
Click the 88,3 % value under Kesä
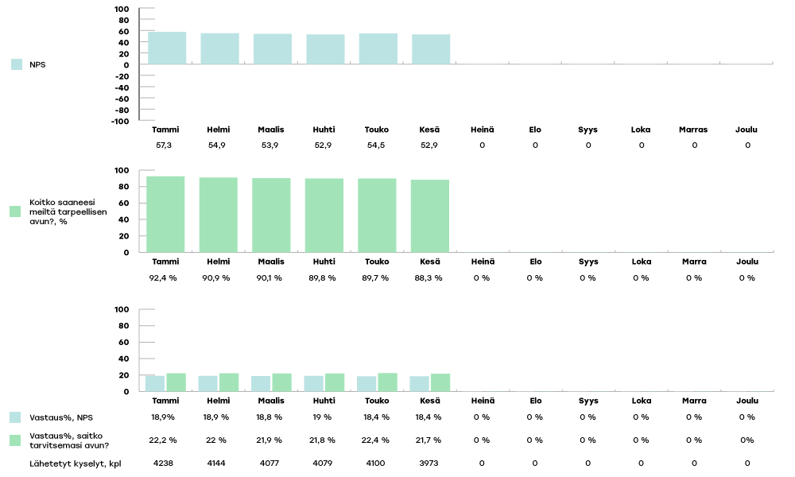click(428, 278)
